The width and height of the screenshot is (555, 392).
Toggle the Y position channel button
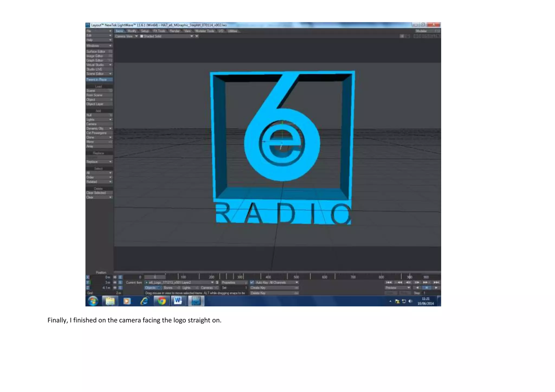click(x=88, y=282)
